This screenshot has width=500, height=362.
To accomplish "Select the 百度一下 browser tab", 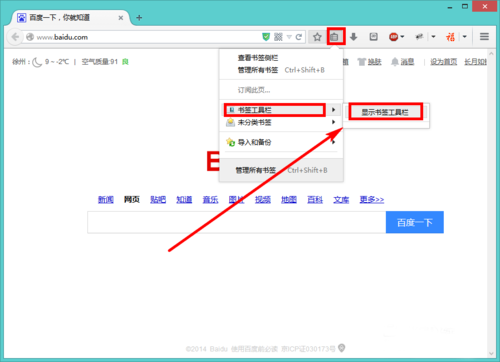I will 71,18.
